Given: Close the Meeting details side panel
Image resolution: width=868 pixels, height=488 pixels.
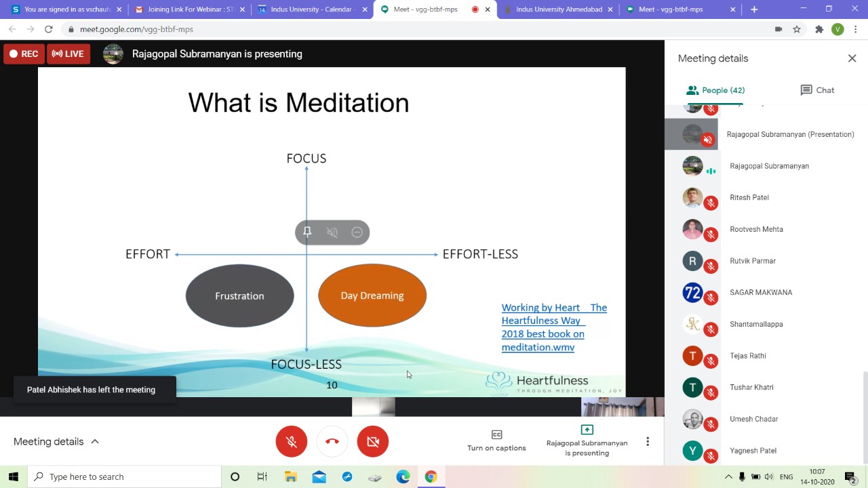Looking at the screenshot, I should 852,58.
